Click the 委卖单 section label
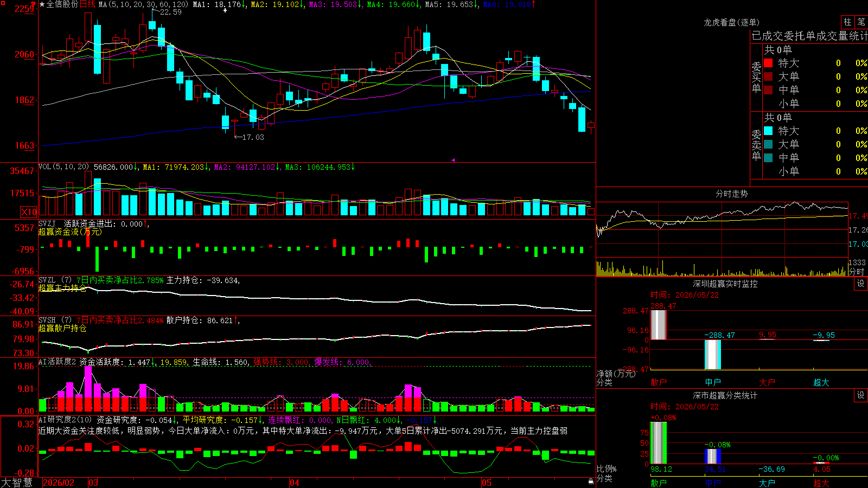The image size is (868, 488). [756, 145]
